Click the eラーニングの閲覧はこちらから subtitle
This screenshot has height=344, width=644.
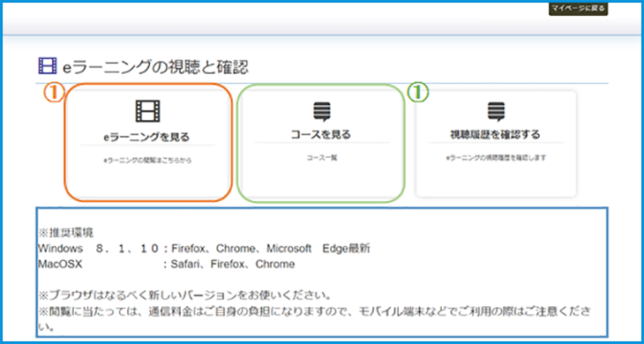click(147, 161)
